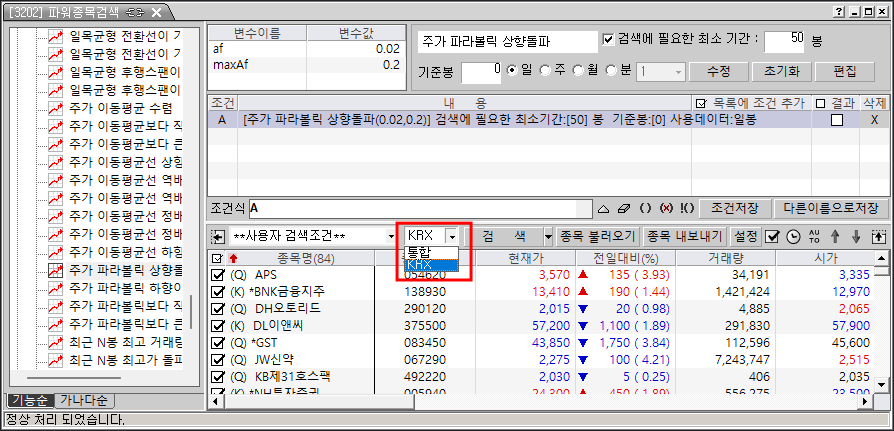
Task: Click the 조건저장 button
Action: [x=734, y=209]
